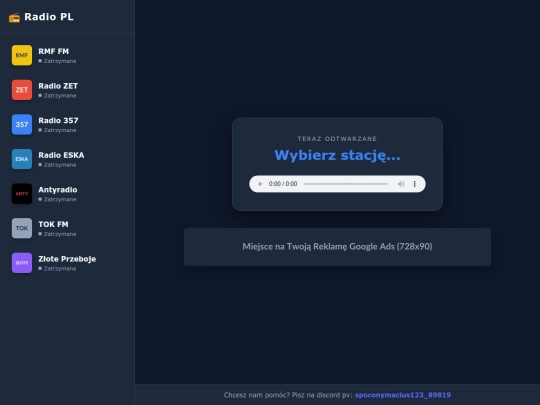Open the audio player three-dot menu
The width and height of the screenshot is (540, 405).
coord(415,184)
